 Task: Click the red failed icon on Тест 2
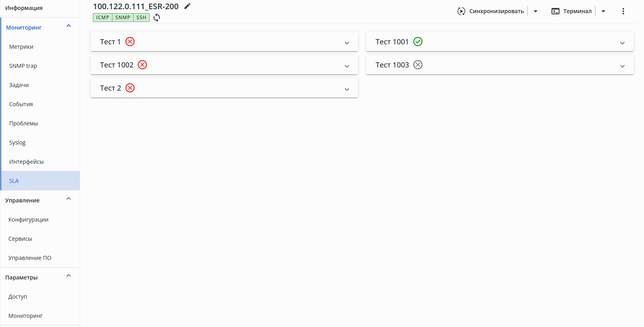click(x=130, y=88)
